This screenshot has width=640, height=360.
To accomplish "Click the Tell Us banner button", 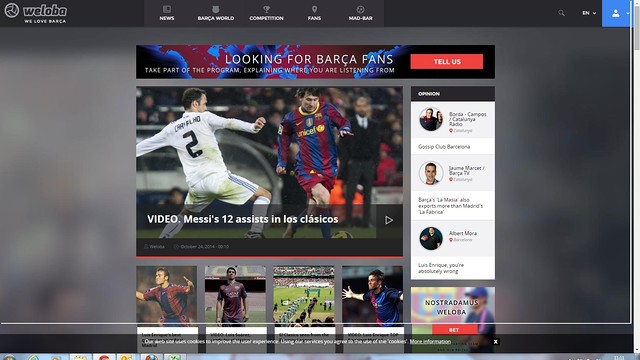I will (x=447, y=62).
